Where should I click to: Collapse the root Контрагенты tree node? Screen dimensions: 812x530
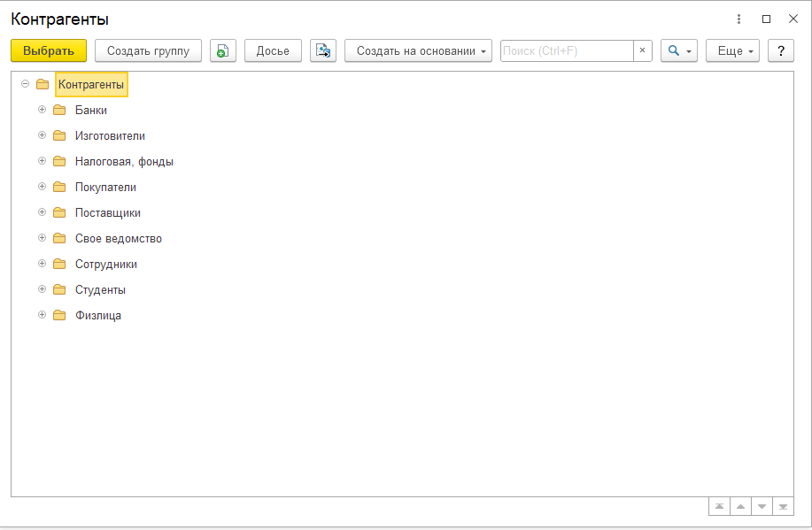(26, 83)
